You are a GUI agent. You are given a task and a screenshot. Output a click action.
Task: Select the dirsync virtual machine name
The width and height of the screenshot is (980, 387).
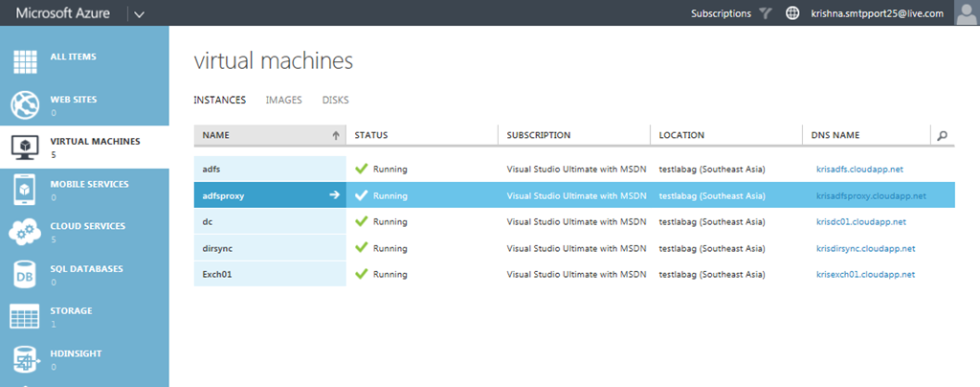(x=217, y=248)
